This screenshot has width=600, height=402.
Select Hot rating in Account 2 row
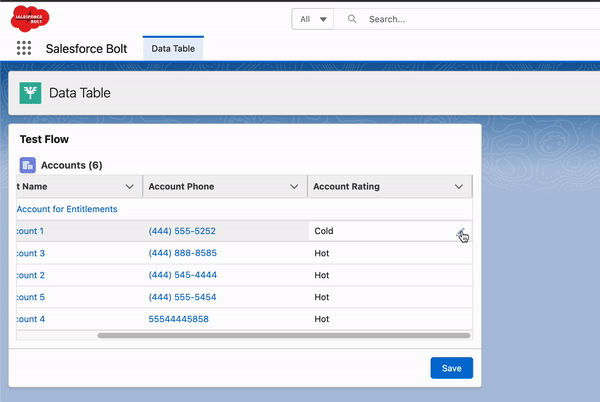click(390, 275)
